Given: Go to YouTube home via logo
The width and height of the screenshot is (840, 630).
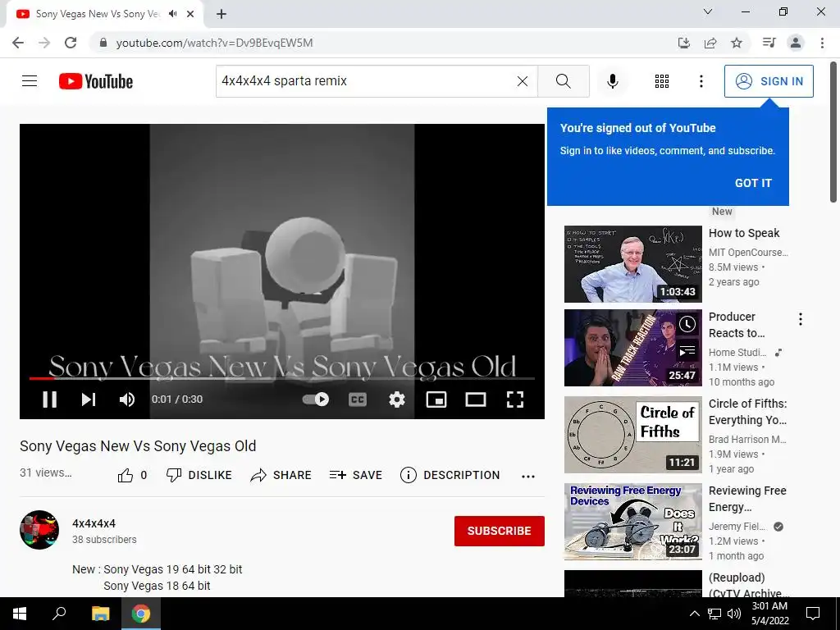Looking at the screenshot, I should click(x=96, y=81).
